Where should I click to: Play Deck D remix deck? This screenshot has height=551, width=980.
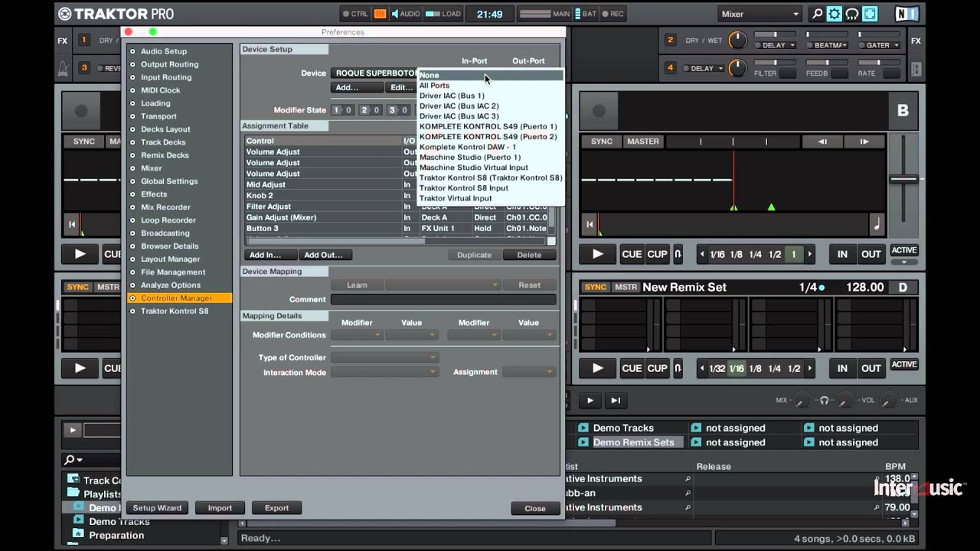click(598, 368)
